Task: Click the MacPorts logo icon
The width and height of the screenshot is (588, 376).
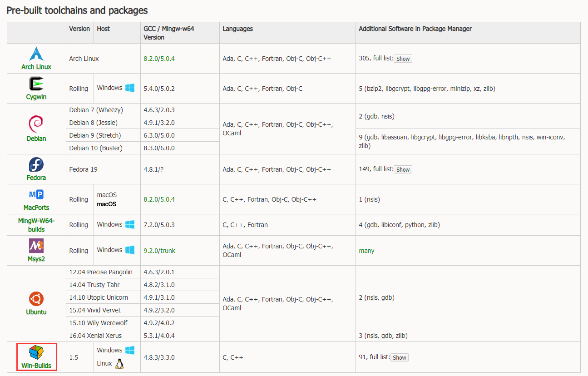Action: [36, 195]
